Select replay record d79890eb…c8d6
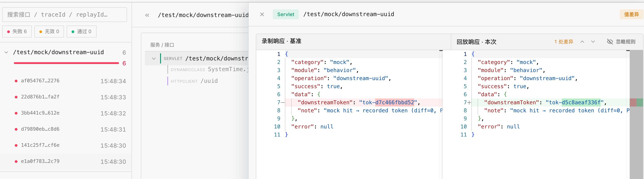 66,129
